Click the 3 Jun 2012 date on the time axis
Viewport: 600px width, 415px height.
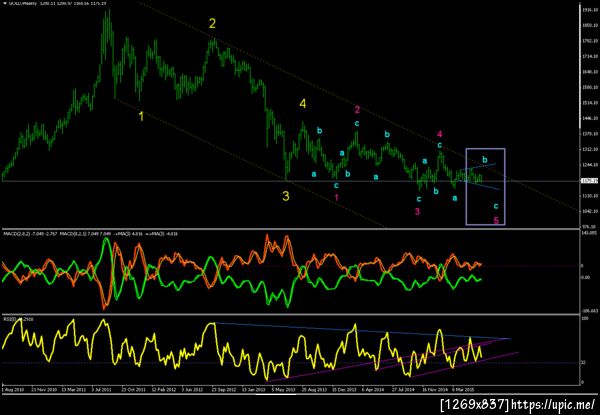[192, 389]
